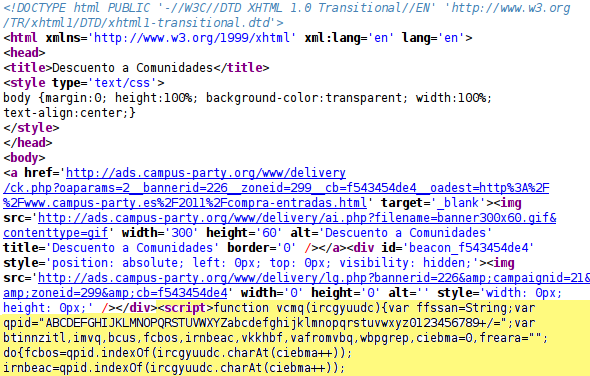Click the compra-entradas.html link portion
Viewport: 590px width, 376px height.
tap(185, 203)
